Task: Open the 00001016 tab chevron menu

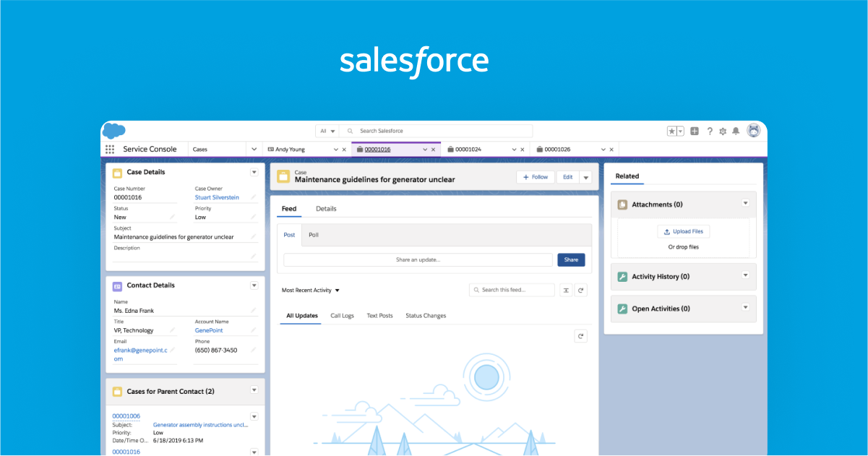Action: (424, 150)
